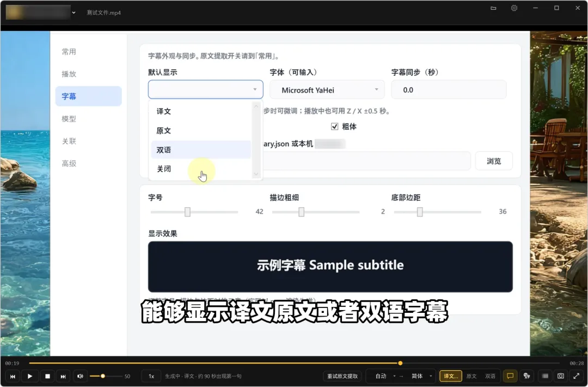
Task: Click the seek bar progress handle
Action: pos(400,363)
